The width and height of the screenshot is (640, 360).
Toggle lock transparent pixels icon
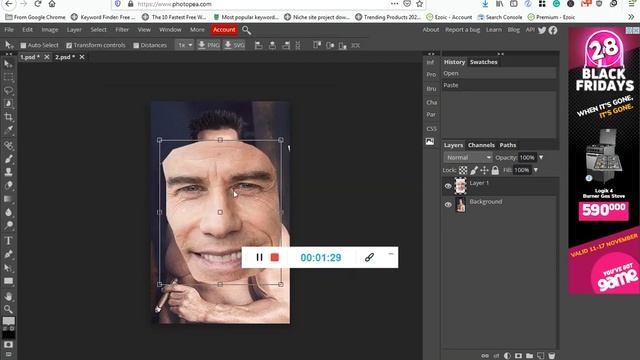click(x=463, y=170)
